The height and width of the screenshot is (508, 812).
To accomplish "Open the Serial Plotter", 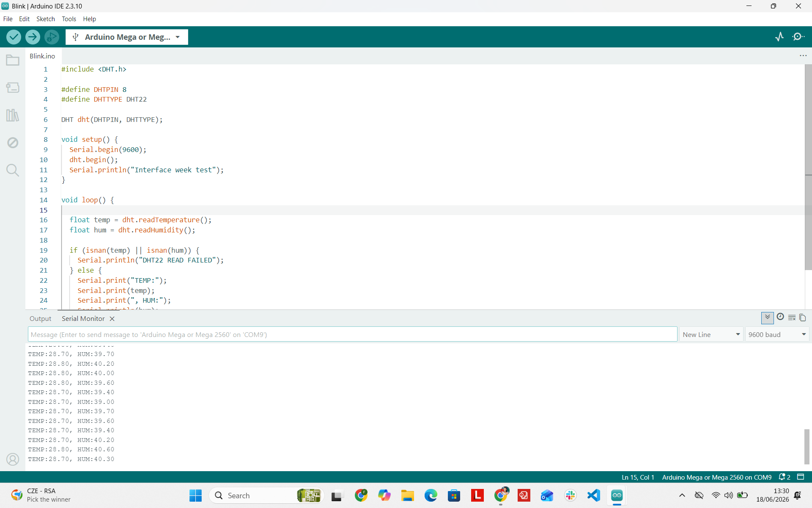I will 779,37.
